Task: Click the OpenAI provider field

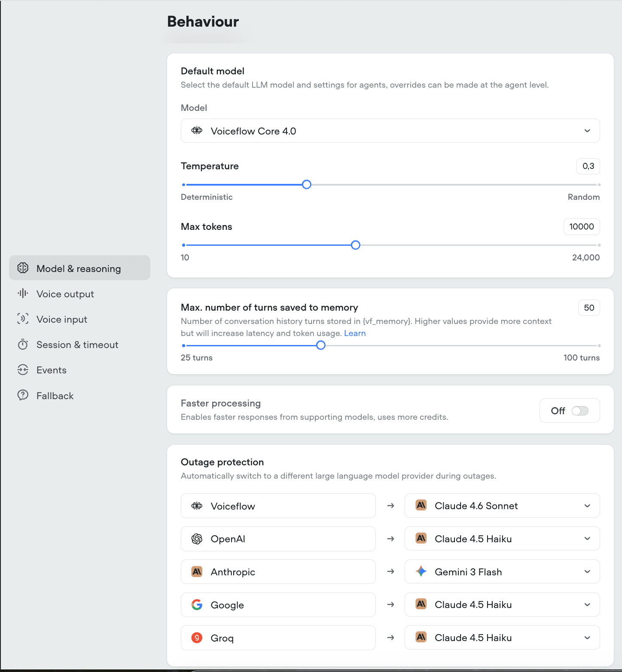Action: [x=278, y=539]
